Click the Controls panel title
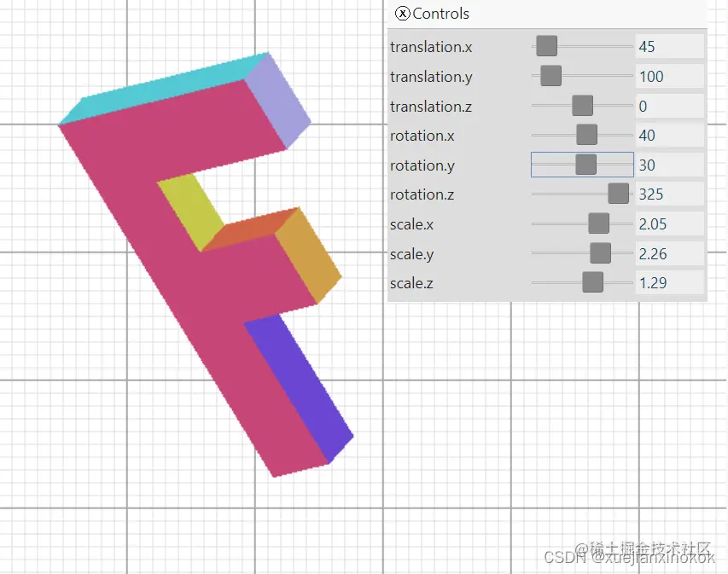The width and height of the screenshot is (728, 574). [440, 14]
